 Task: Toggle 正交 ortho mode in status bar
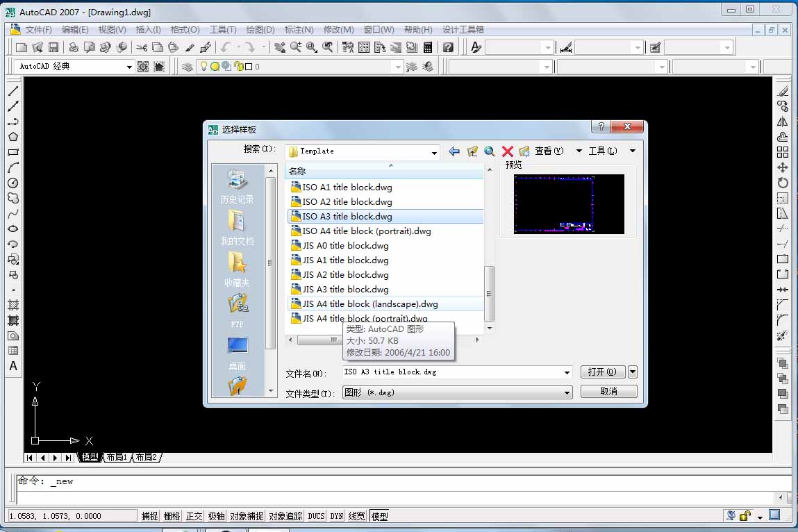tap(194, 516)
